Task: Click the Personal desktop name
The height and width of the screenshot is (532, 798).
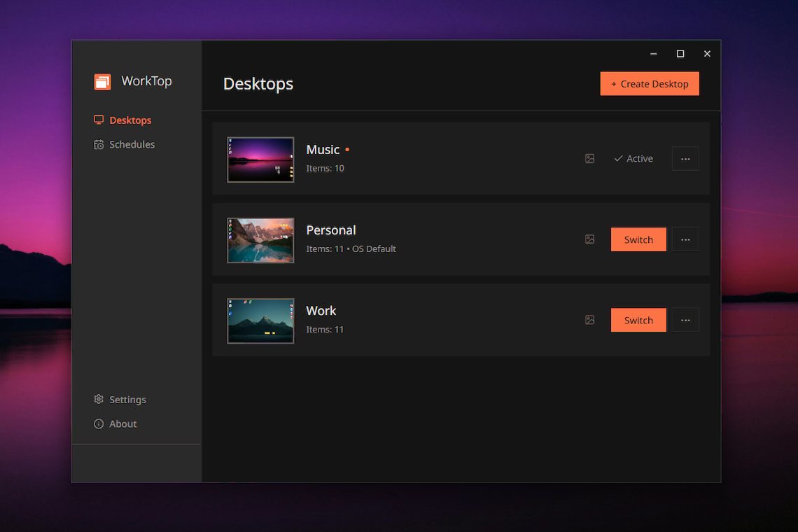Action: (x=331, y=230)
